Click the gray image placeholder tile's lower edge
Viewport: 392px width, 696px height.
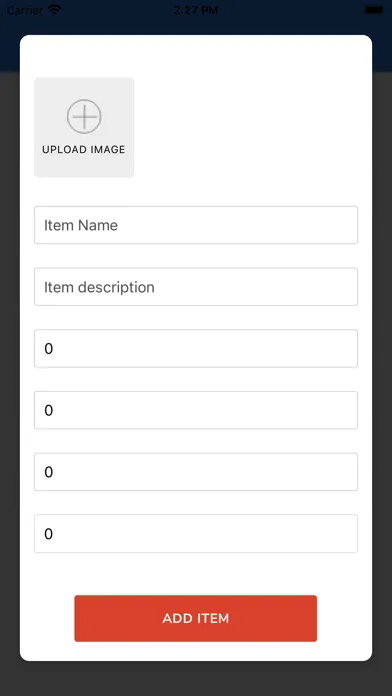pos(84,173)
